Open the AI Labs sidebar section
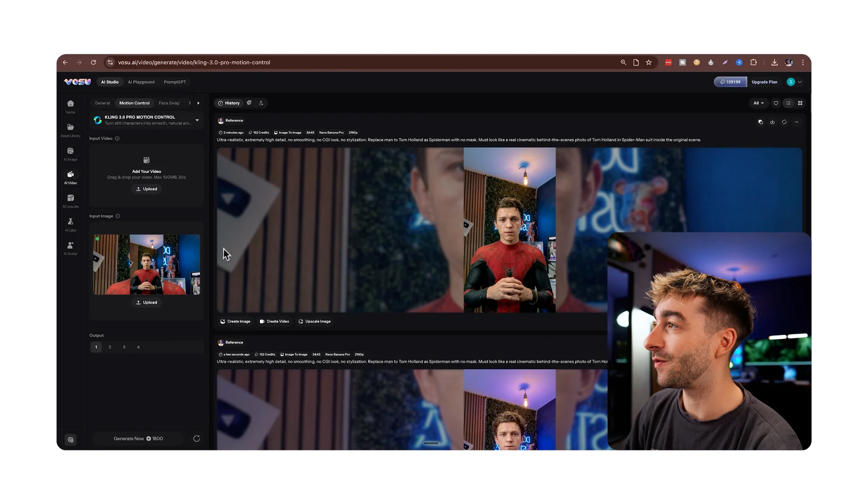Viewport: 868px width, 488px height. click(x=71, y=225)
